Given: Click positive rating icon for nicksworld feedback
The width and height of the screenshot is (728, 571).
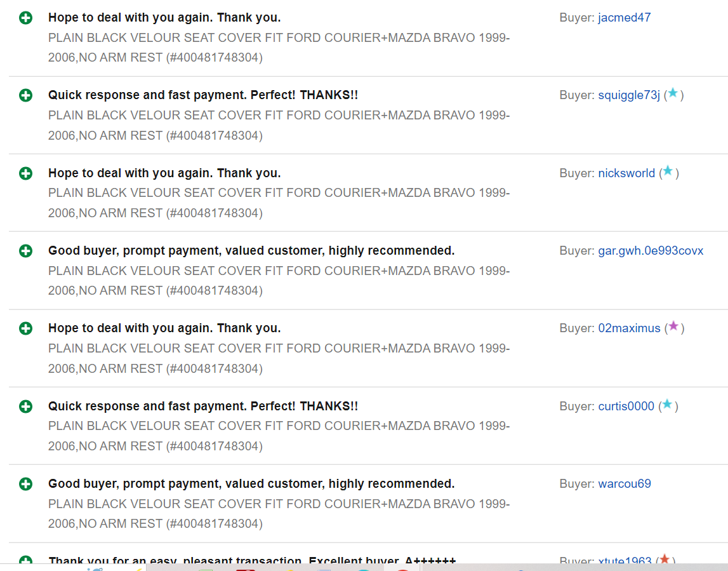Looking at the screenshot, I should pos(25,173).
